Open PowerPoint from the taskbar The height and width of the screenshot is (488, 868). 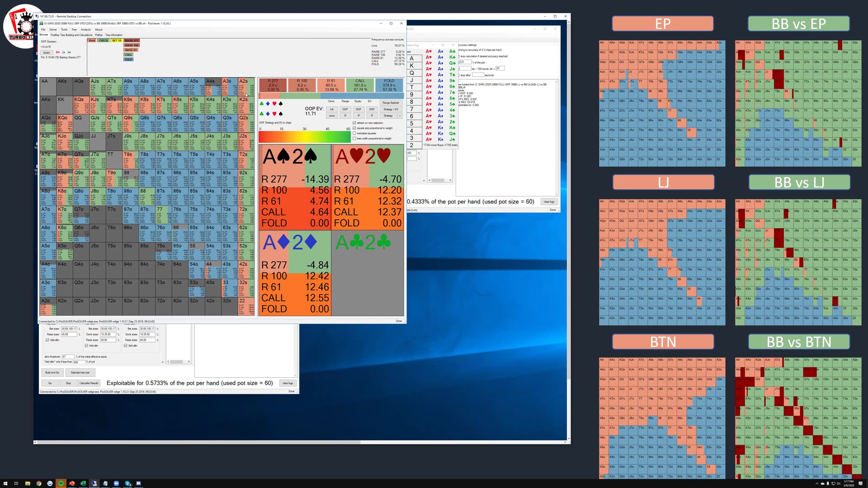72,483
